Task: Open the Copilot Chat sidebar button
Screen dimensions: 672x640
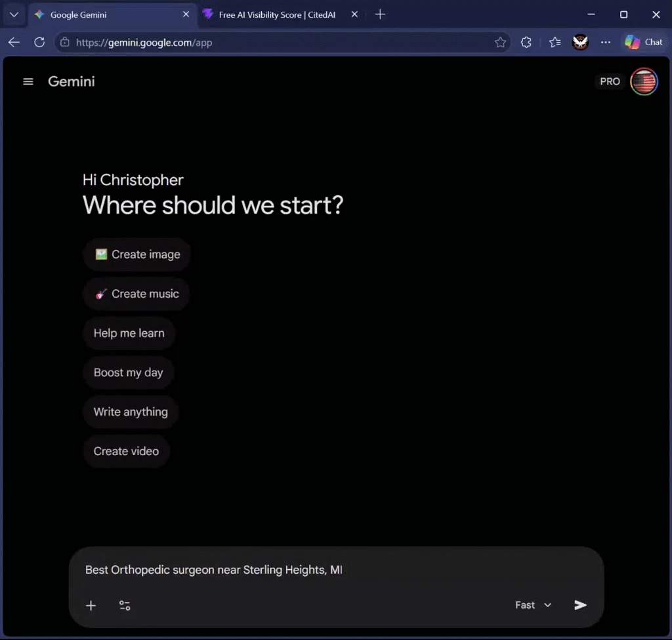Action: click(644, 43)
